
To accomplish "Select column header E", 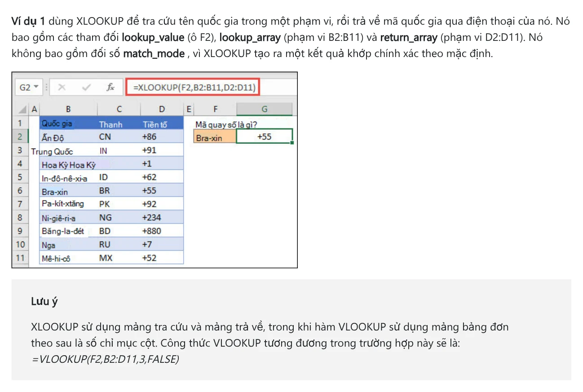I will click(x=189, y=109).
